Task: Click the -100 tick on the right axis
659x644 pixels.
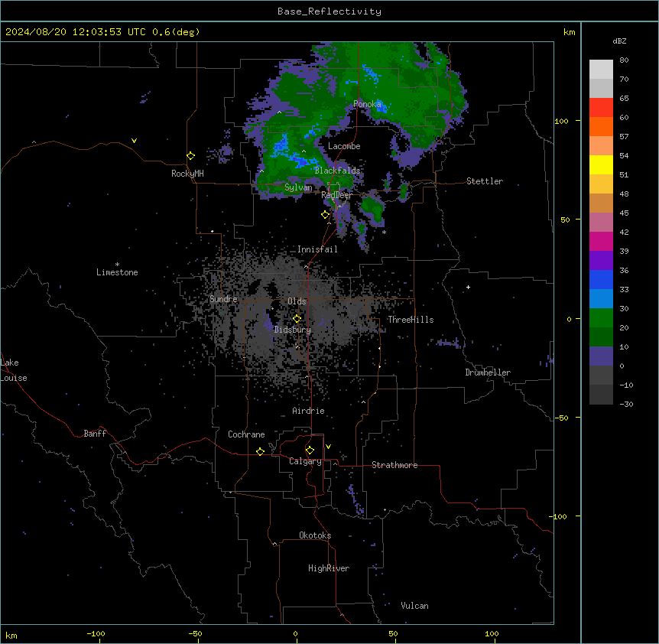Action: (559, 516)
